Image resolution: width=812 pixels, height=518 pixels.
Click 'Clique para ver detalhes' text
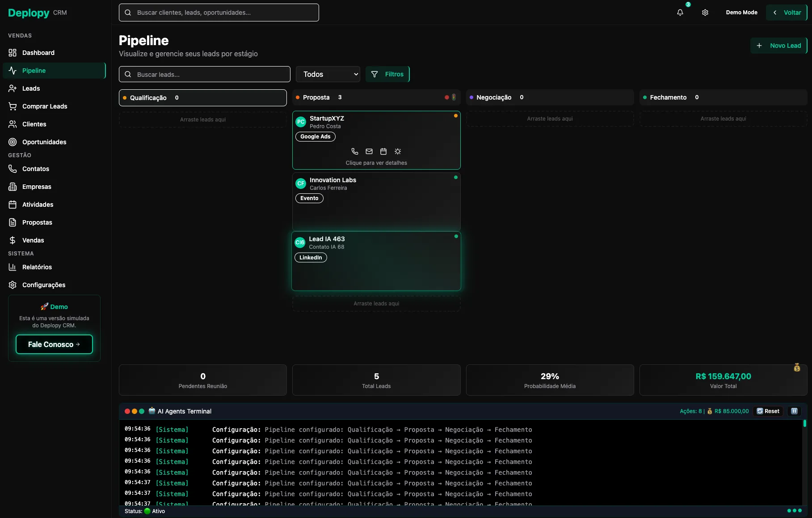tap(376, 163)
